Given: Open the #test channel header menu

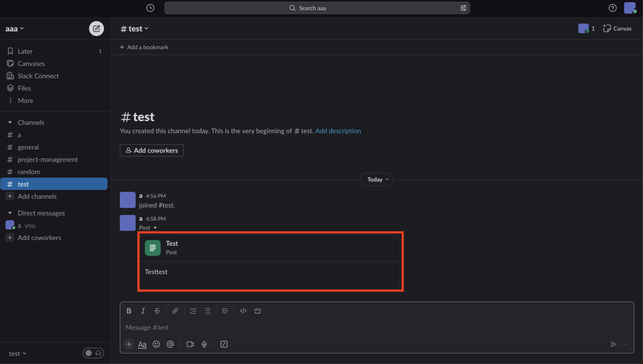Looking at the screenshot, I should (134, 28).
